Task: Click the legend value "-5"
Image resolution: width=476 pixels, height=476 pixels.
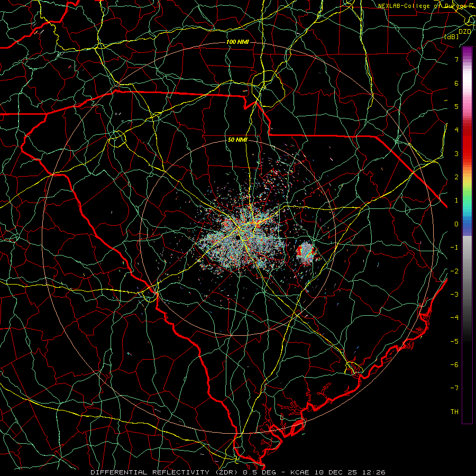Action: point(454,342)
